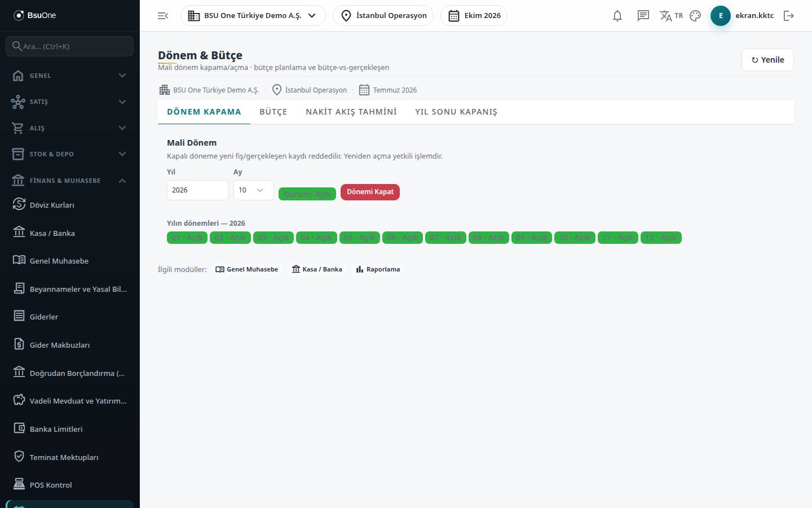The width and height of the screenshot is (812, 508).
Task: Switch to the YIL SONU KAPANIŞ tab
Action: pos(456,112)
